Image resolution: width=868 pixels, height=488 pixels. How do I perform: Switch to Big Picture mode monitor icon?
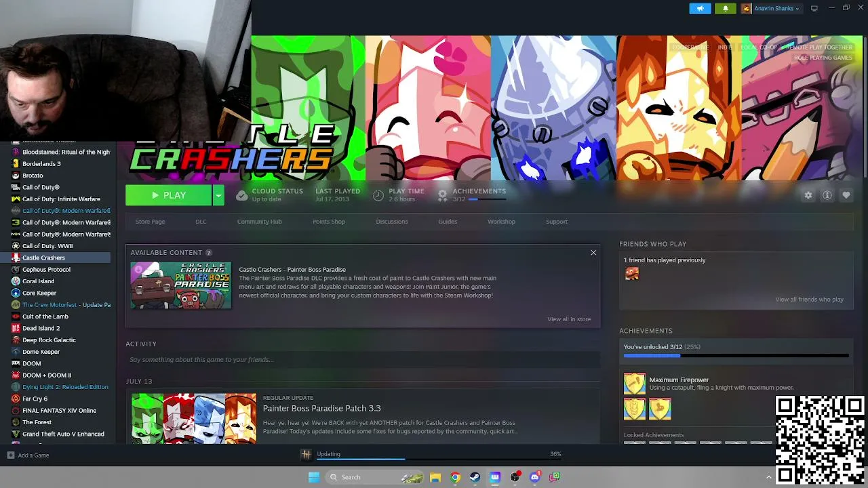(814, 8)
